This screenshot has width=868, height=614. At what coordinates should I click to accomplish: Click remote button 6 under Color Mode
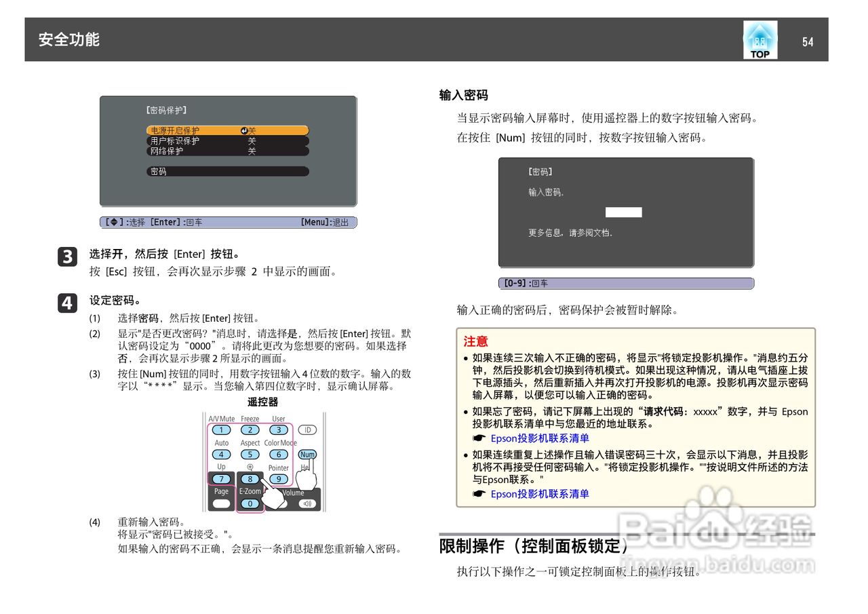(x=279, y=455)
